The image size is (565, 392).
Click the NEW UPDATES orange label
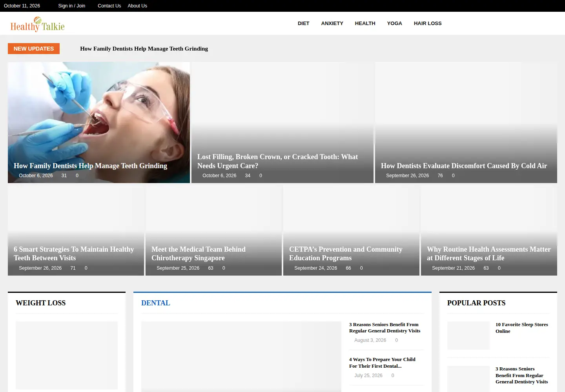34,49
